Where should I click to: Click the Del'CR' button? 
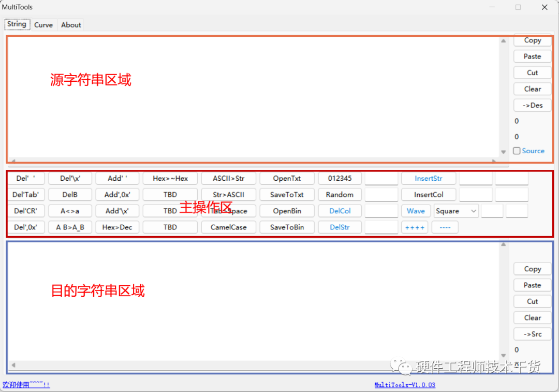click(x=26, y=211)
